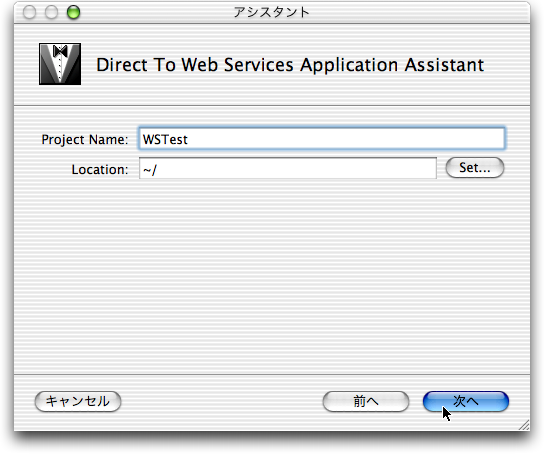The height and width of the screenshot is (454, 544).
Task: Click the Project Name: label
Action: point(85,140)
